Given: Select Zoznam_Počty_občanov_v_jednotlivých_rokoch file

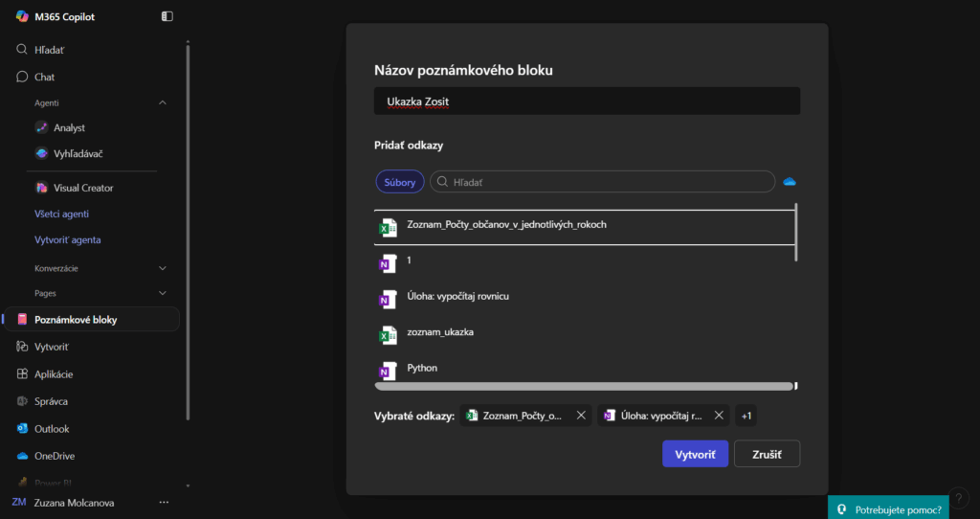Looking at the screenshot, I should click(585, 227).
